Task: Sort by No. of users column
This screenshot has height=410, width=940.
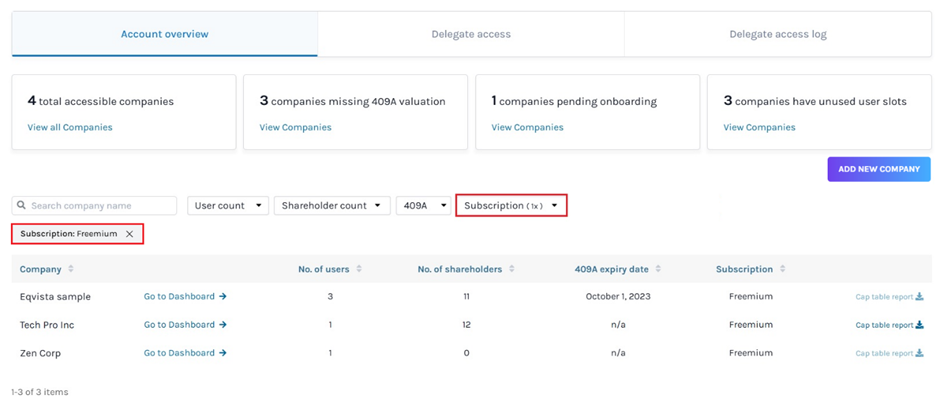Action: (x=359, y=269)
